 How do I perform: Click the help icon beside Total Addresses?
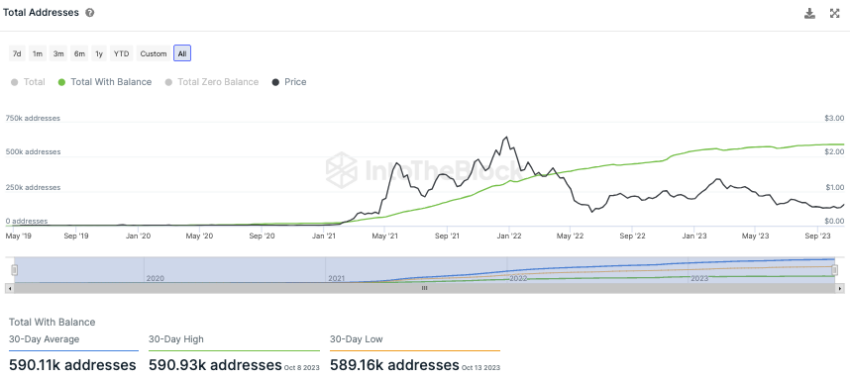[x=90, y=13]
